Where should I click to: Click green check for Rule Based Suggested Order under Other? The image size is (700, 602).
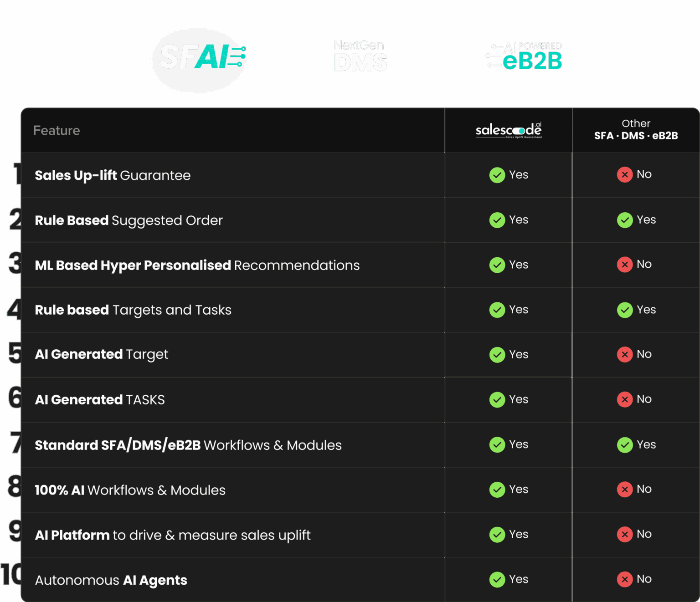coord(624,220)
